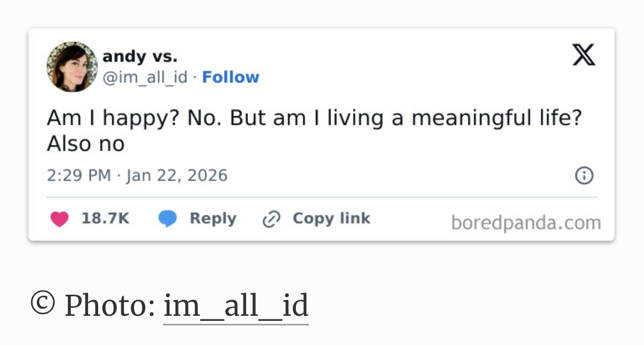The image size is (644, 345).
Task: Click the "Also no" tweet line
Action: click(x=86, y=144)
